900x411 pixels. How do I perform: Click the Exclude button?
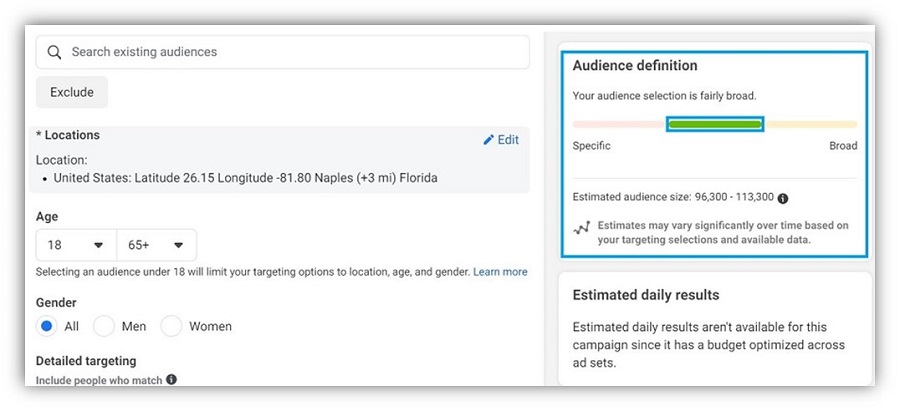[x=72, y=92]
